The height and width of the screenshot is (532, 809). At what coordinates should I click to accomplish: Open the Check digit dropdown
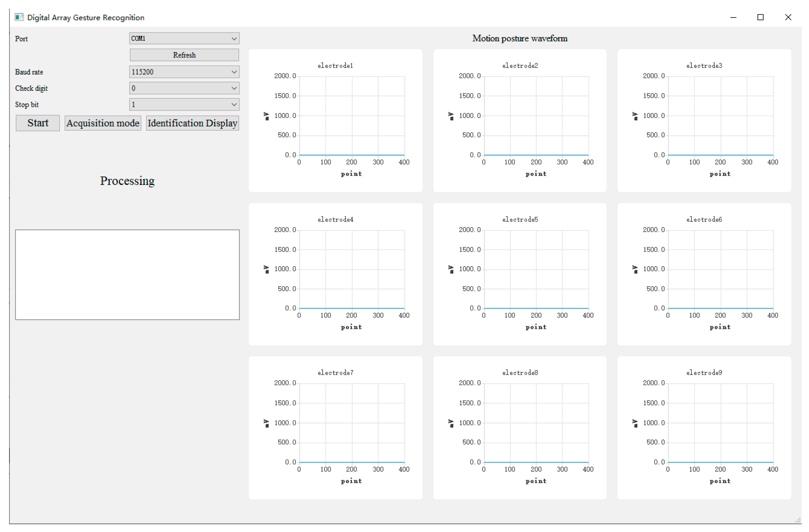point(184,88)
